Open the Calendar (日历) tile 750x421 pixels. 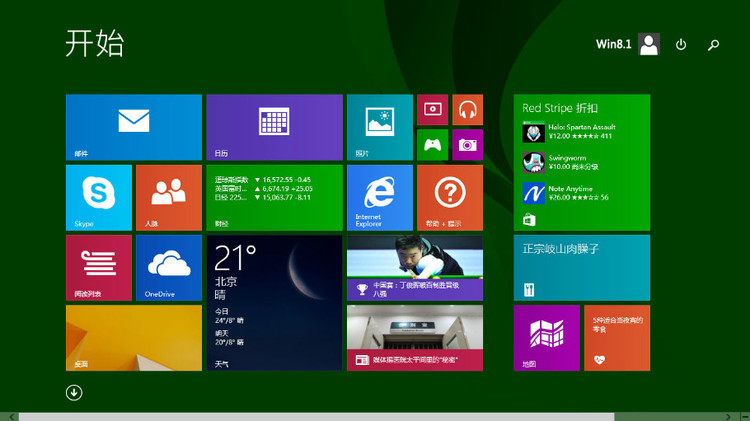tap(274, 127)
